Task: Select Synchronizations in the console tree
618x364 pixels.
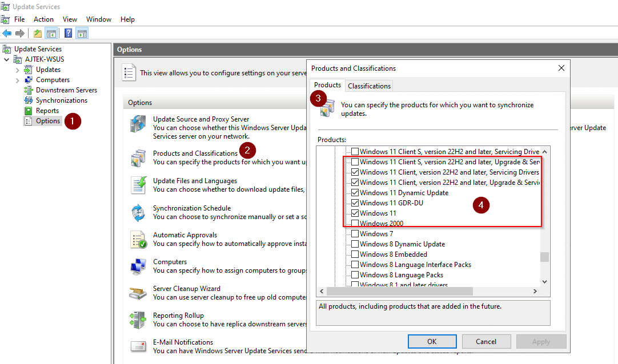Action: 62,100
